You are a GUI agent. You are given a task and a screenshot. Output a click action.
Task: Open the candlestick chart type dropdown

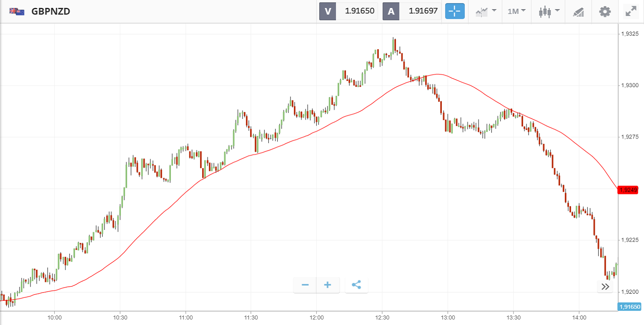pyautogui.click(x=549, y=11)
